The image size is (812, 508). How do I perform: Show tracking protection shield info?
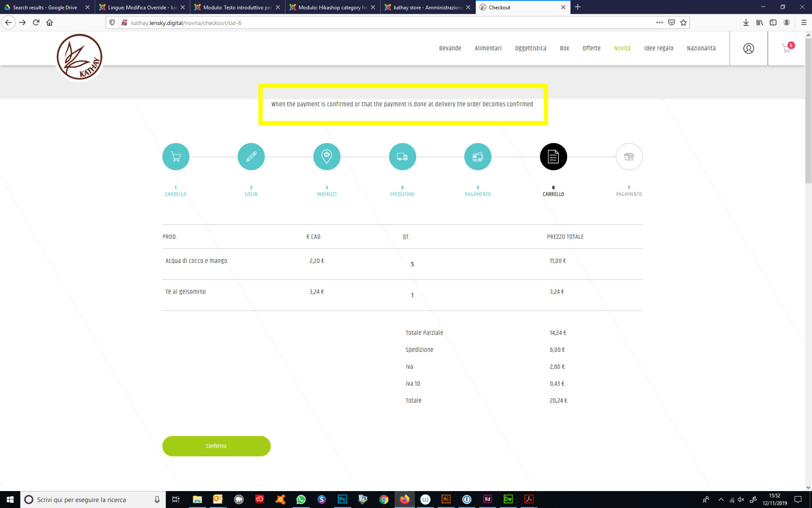[x=112, y=23]
